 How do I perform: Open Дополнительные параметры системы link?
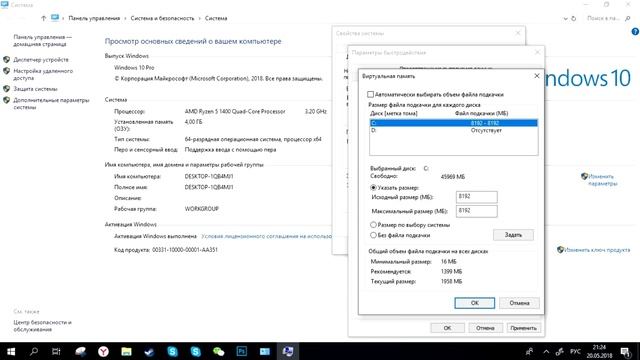tap(51, 103)
